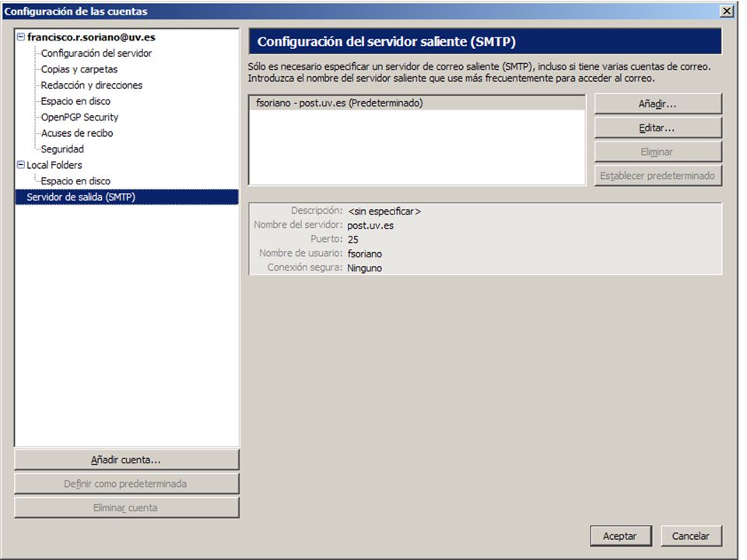This screenshot has width=747, height=560.
Task: Close the Configuración de las cuentas window
Action: point(727,11)
